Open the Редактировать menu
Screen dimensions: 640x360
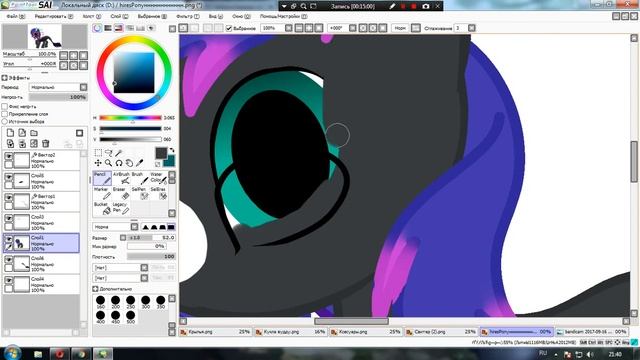coord(53,16)
